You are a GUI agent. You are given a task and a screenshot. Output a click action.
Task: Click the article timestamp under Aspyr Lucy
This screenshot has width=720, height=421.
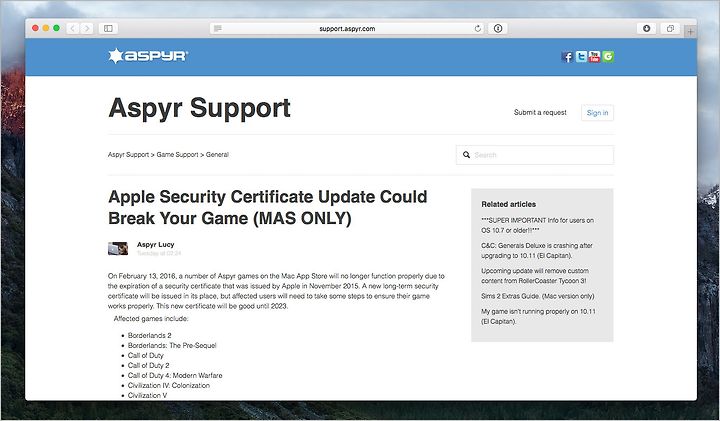tap(159, 253)
